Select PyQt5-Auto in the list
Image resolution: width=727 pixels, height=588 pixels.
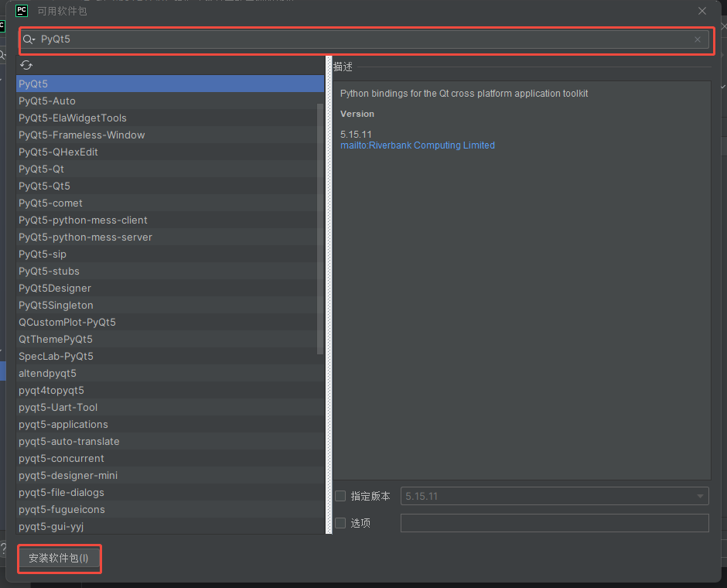170,101
